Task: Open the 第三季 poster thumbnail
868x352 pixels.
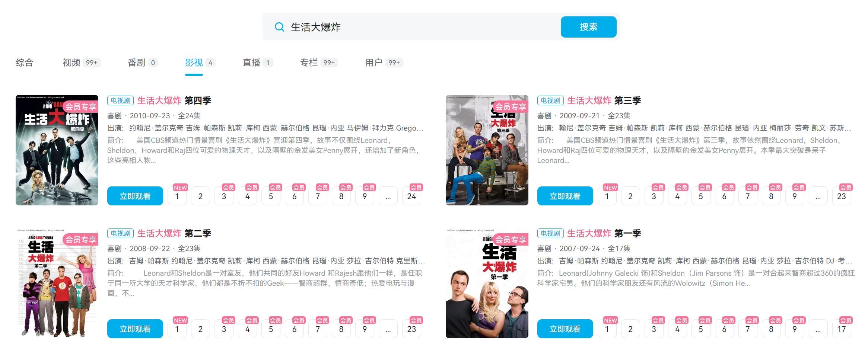Action: pos(487,150)
